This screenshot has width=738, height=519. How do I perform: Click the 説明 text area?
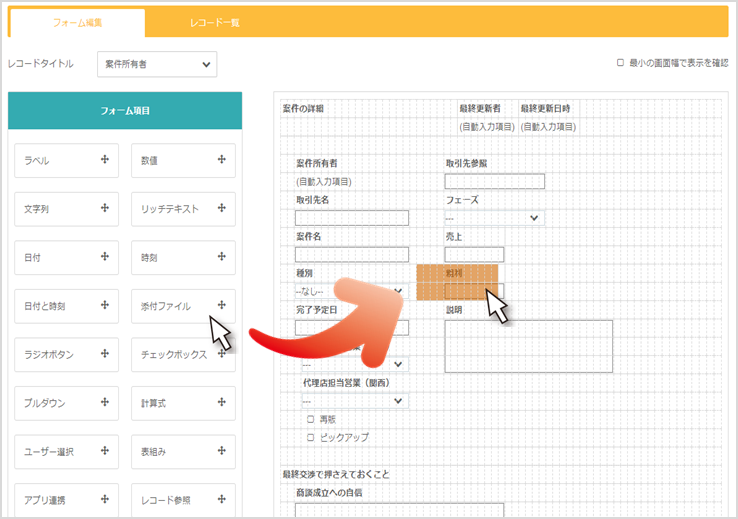pyautogui.click(x=513, y=344)
